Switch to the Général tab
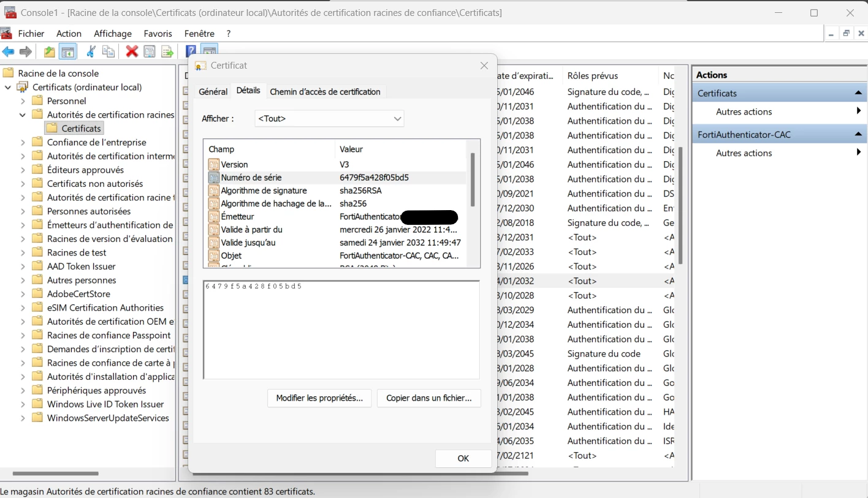The width and height of the screenshot is (868, 498). click(x=213, y=92)
